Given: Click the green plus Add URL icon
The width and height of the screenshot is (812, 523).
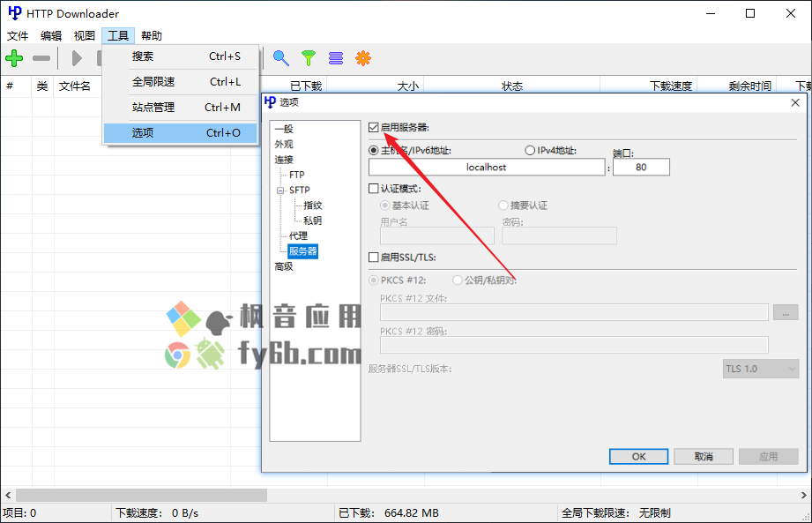Looking at the screenshot, I should (x=14, y=58).
